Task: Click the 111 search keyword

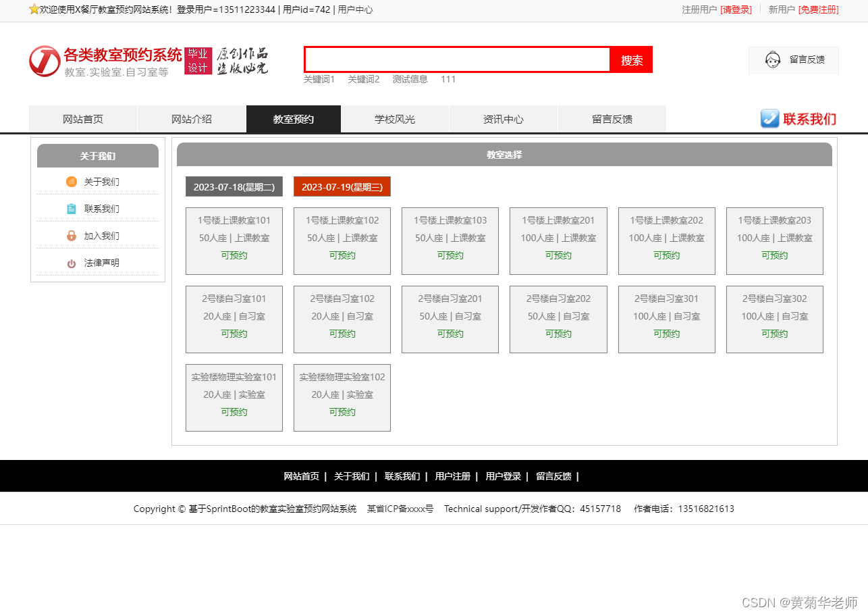Action: point(448,79)
